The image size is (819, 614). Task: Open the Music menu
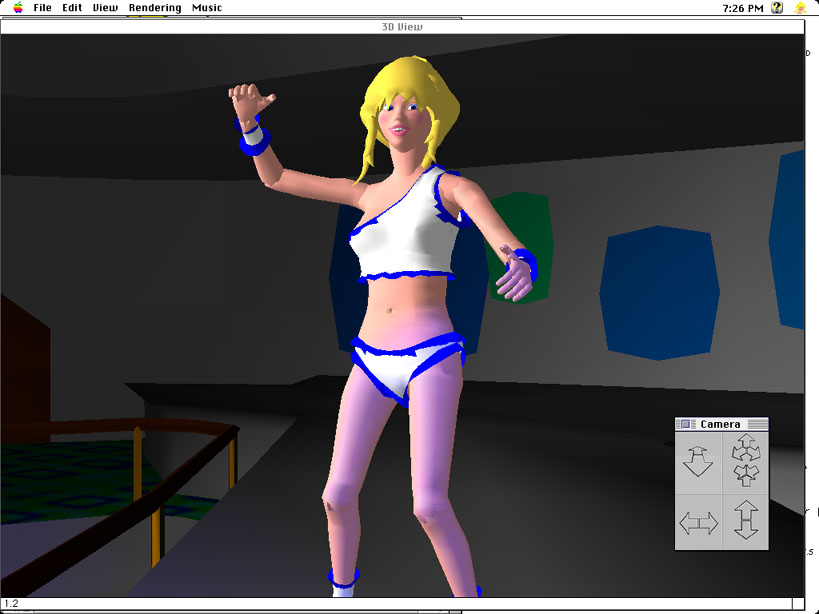(x=207, y=8)
